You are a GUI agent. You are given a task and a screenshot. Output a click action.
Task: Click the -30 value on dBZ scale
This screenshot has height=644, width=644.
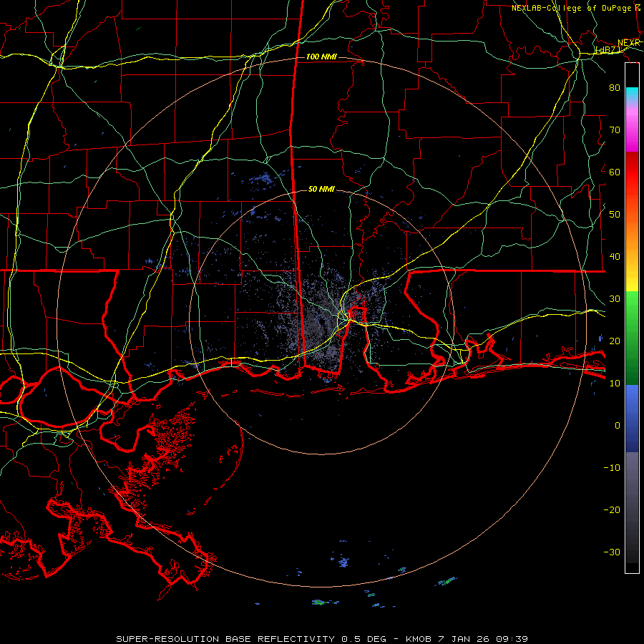[612, 552]
